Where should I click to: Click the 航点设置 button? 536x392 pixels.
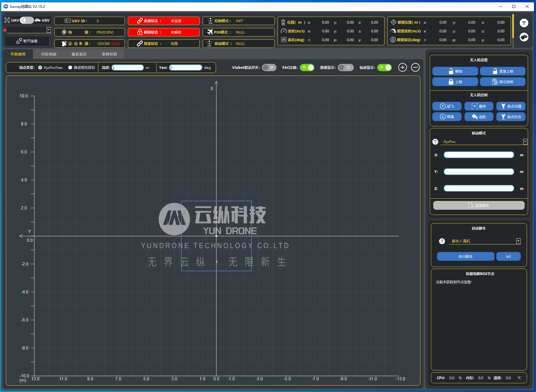pyautogui.click(x=511, y=106)
